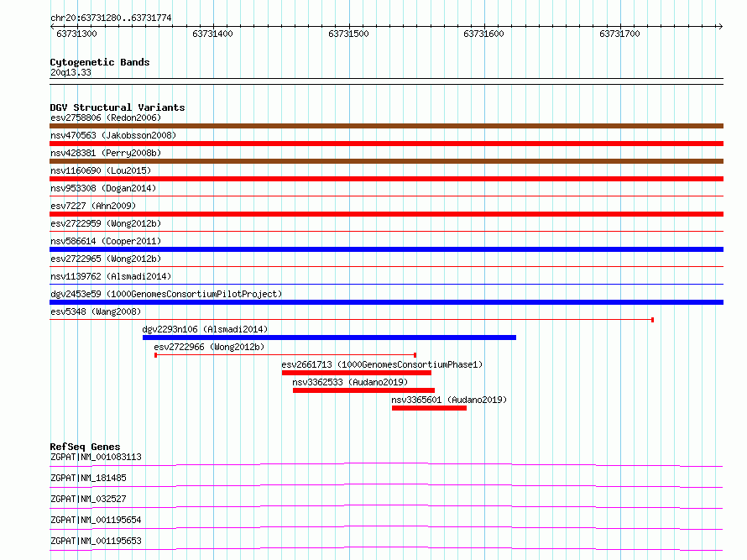
Task: Open nsv428381 (Perry2008b) variant entry
Action: tap(106, 153)
